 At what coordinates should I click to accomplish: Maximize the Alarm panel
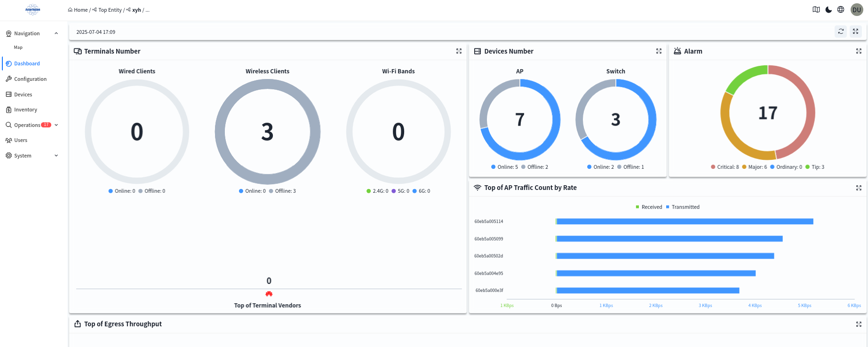tap(859, 51)
